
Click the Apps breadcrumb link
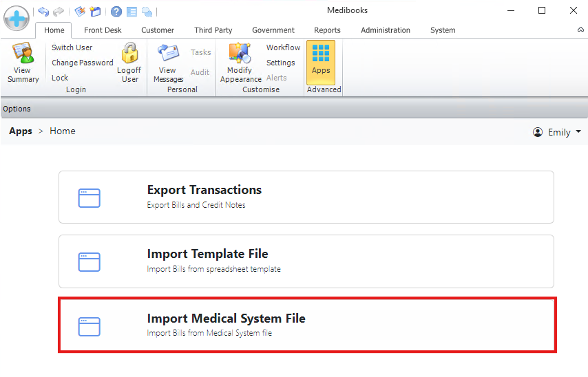[21, 131]
